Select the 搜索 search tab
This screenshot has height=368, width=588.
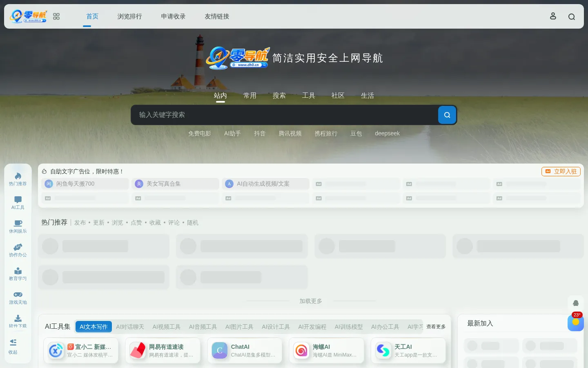[279, 96]
